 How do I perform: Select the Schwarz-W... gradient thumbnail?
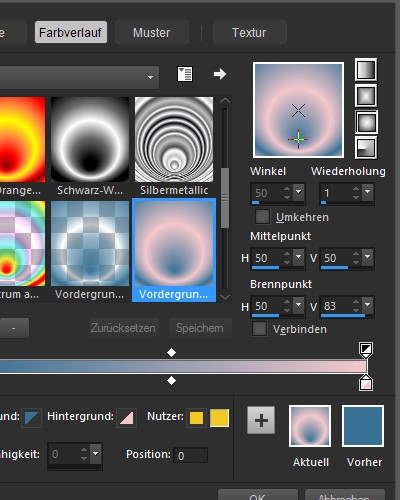[x=90, y=139]
